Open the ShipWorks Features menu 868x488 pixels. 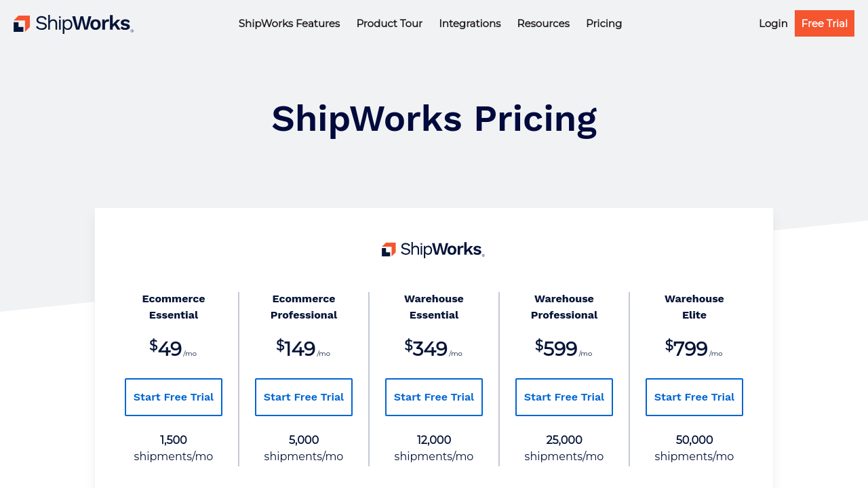(289, 24)
